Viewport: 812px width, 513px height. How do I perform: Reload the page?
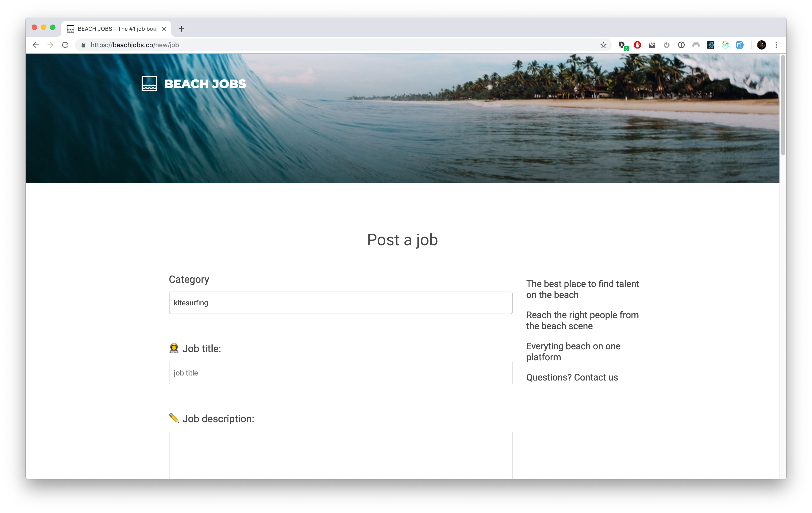tap(65, 45)
